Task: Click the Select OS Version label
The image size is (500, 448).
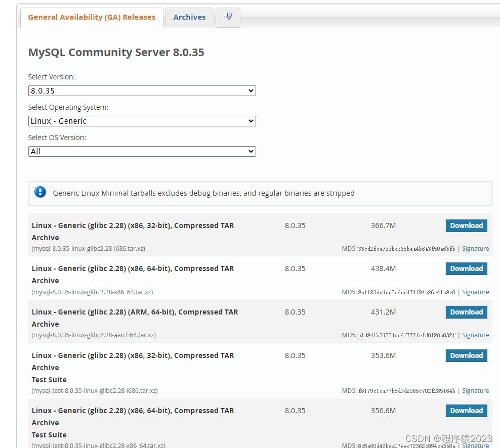Action: (57, 138)
